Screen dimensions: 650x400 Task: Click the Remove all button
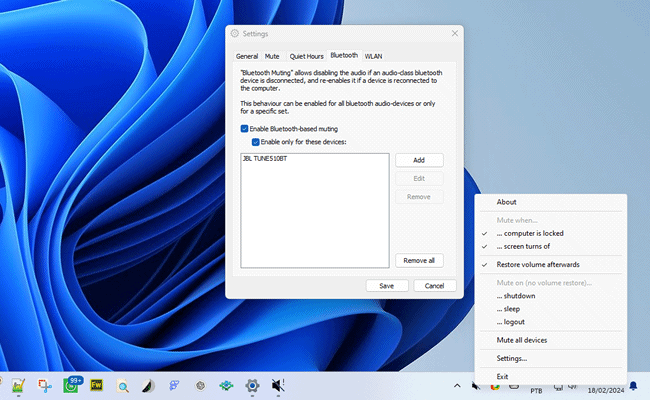click(x=419, y=260)
